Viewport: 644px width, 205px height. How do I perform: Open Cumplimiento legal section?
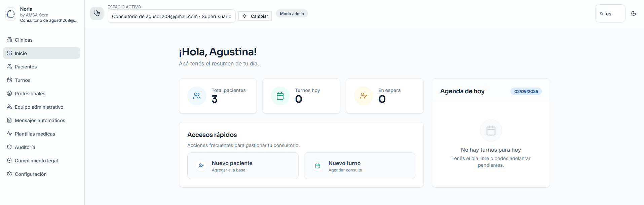click(x=41, y=160)
